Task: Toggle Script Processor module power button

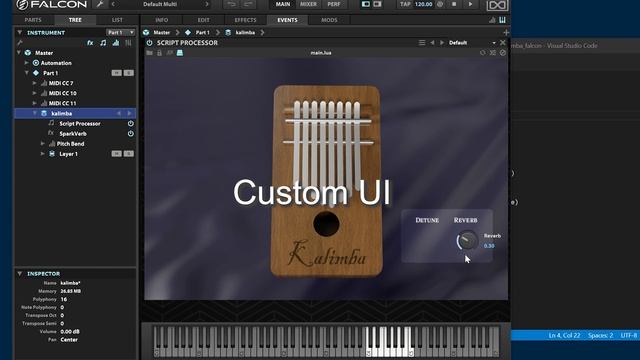Action: tap(149, 43)
